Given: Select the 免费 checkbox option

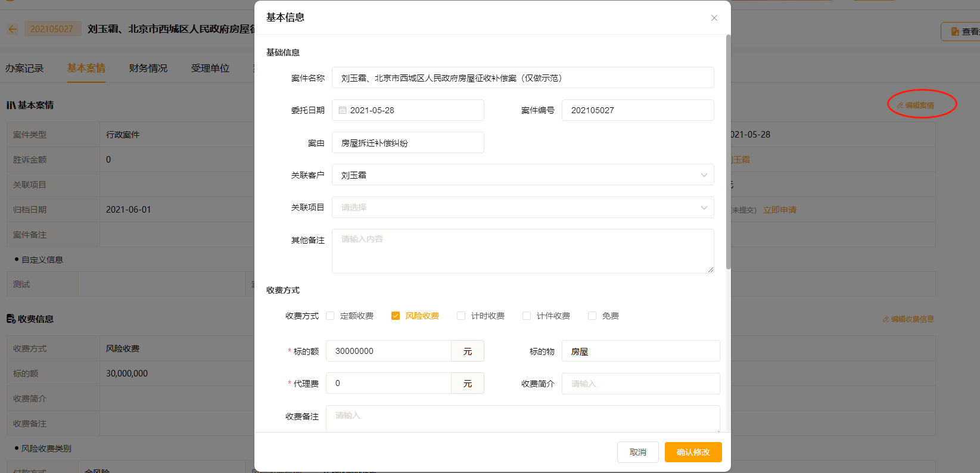Looking at the screenshot, I should coord(592,316).
